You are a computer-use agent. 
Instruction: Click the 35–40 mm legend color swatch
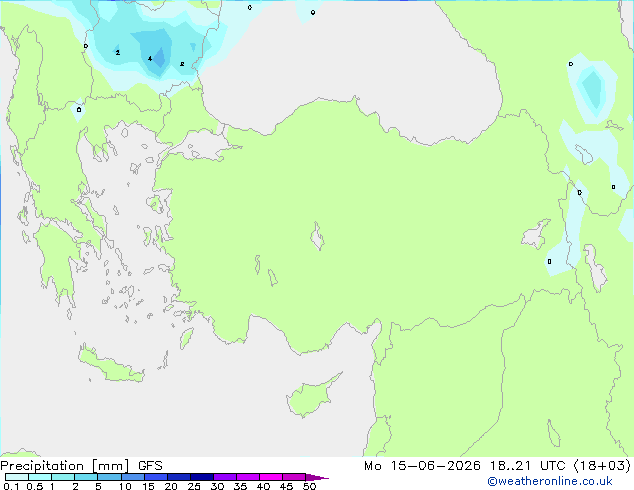(x=248, y=477)
